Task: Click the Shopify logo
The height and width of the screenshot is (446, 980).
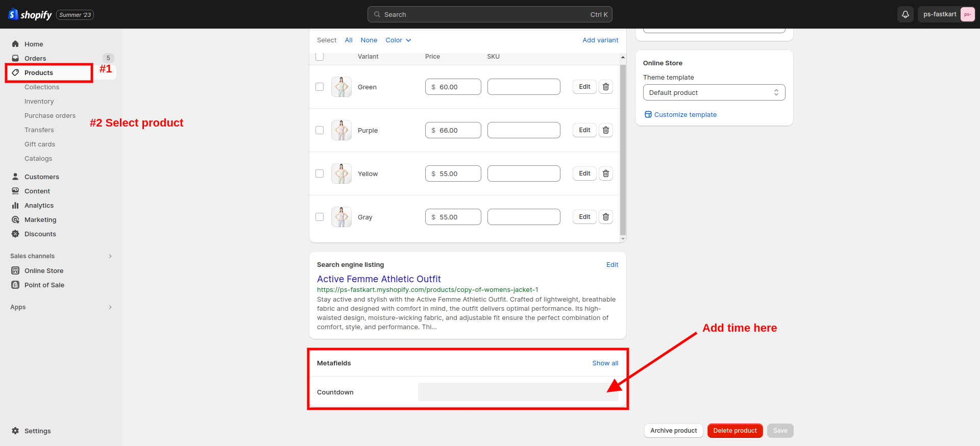Action: pyautogui.click(x=30, y=15)
